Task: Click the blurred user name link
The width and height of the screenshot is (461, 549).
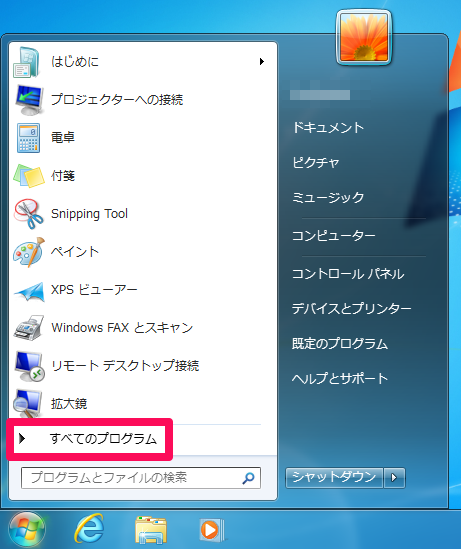Action: (x=320, y=95)
